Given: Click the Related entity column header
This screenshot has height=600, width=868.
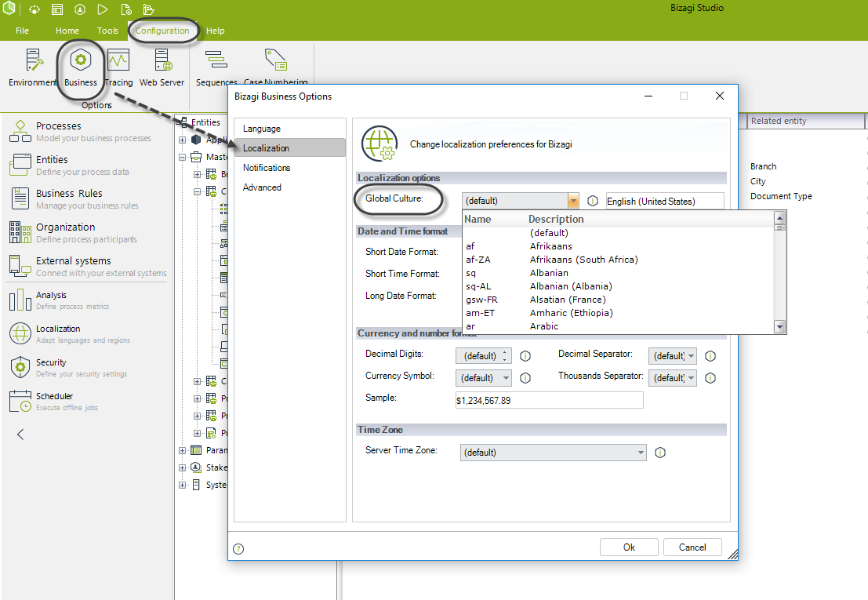Looking at the screenshot, I should click(806, 121).
